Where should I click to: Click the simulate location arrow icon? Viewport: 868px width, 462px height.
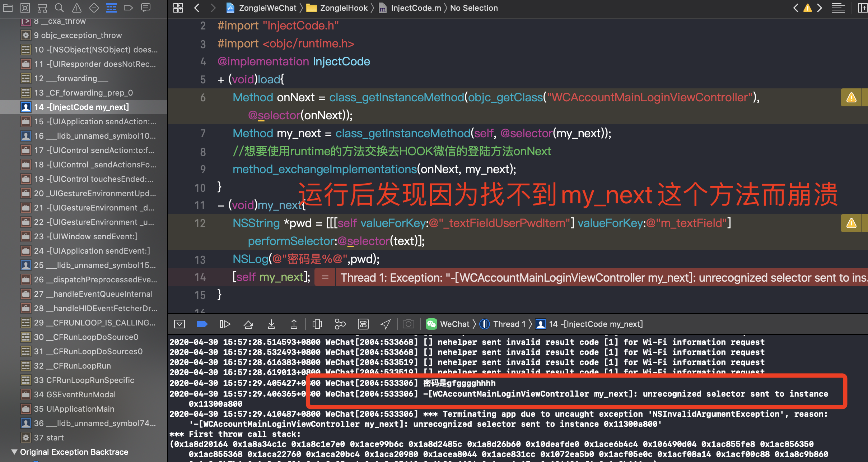pos(386,324)
